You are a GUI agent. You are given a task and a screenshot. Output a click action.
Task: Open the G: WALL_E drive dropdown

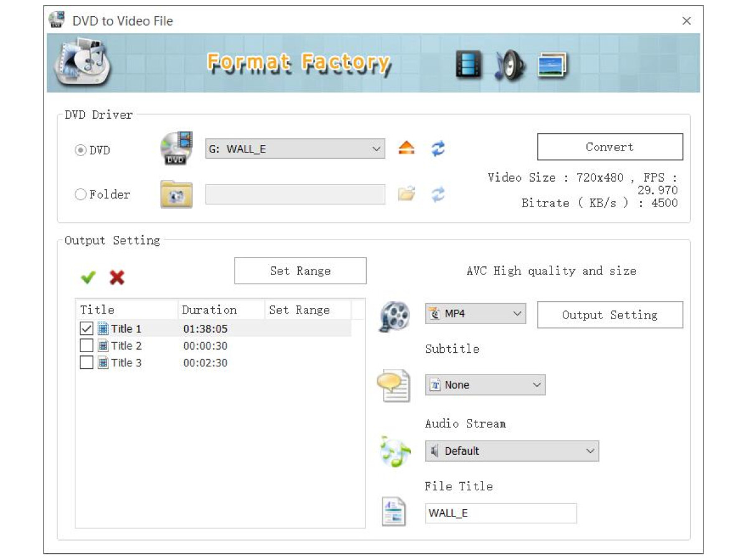(x=295, y=149)
